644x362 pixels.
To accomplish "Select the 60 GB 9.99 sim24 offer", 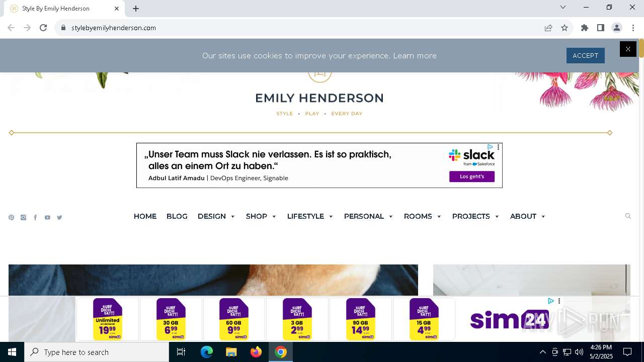I will (234, 319).
